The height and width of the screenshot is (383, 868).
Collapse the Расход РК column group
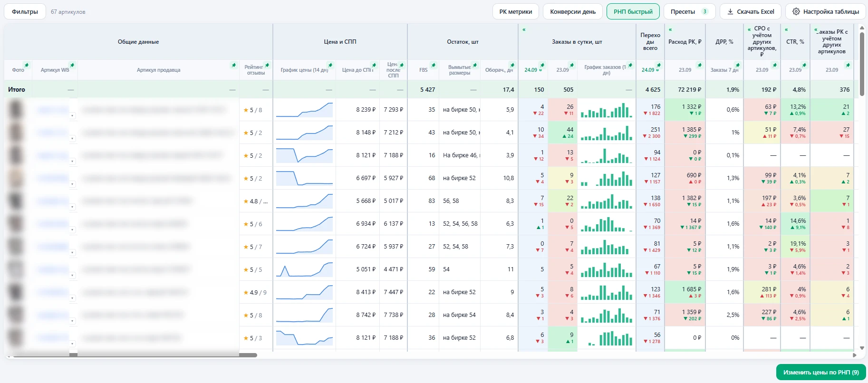click(670, 29)
